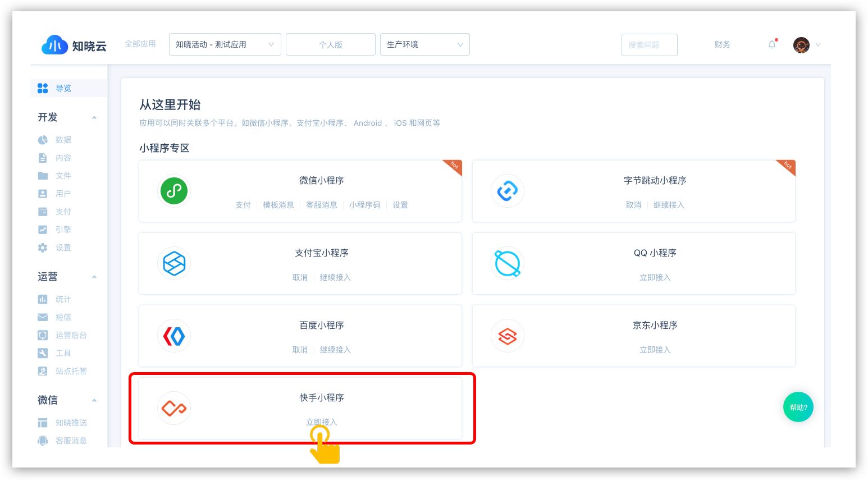Collapse the 开发 sidebar section
The width and height of the screenshot is (868, 481).
coord(94,118)
